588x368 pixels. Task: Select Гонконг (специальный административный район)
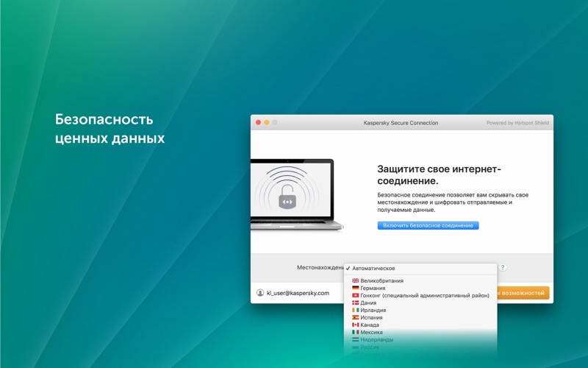[x=420, y=296]
